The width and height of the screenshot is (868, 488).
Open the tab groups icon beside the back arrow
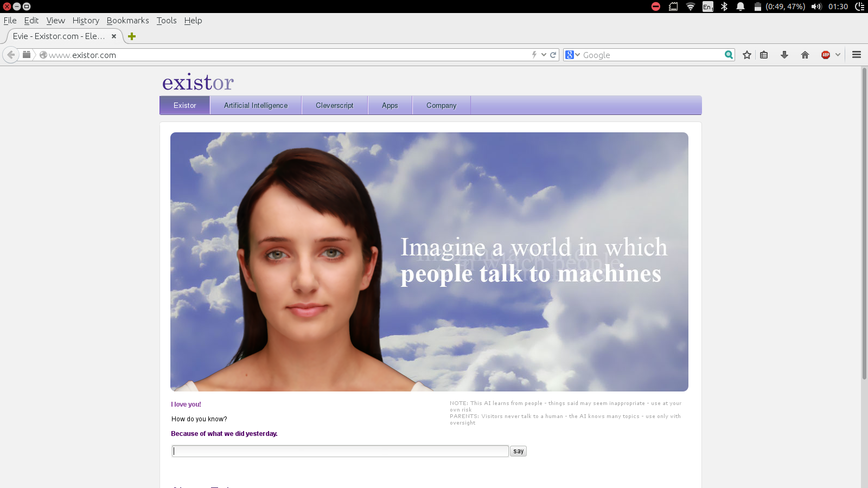(x=26, y=54)
